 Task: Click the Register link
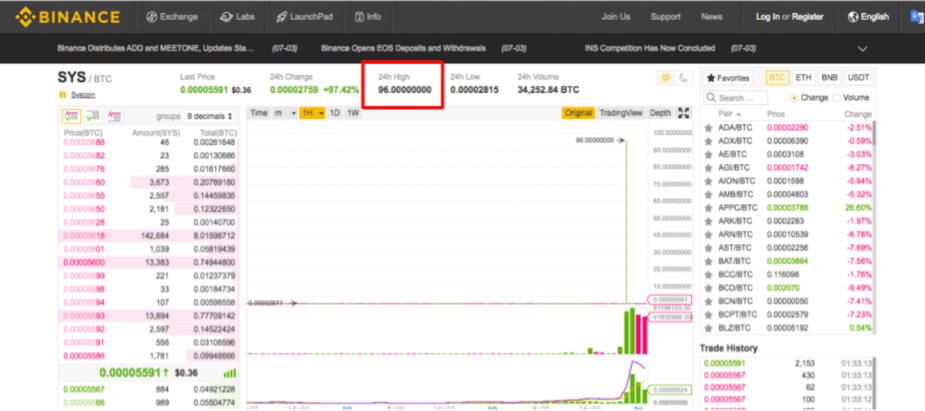point(808,17)
